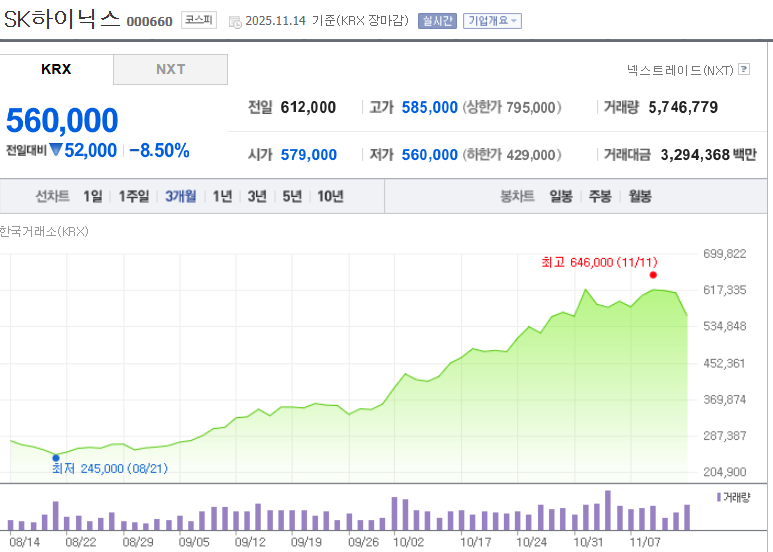Click the stock code 000660

(x=149, y=21)
